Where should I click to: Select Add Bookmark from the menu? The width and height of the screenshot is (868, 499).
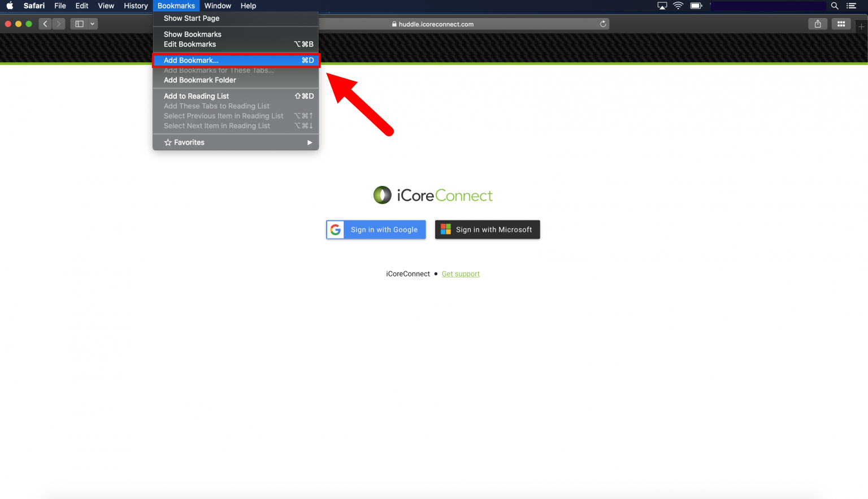190,60
